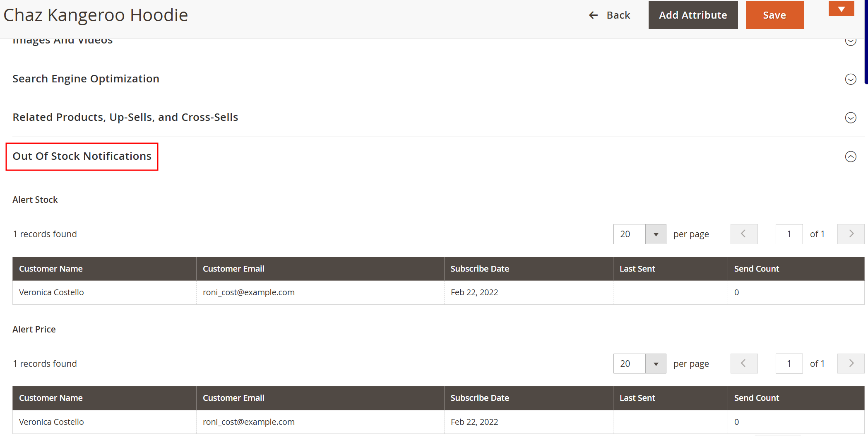Collapse Out Of Stock Notifications chevron icon
The height and width of the screenshot is (436, 868).
coord(850,157)
